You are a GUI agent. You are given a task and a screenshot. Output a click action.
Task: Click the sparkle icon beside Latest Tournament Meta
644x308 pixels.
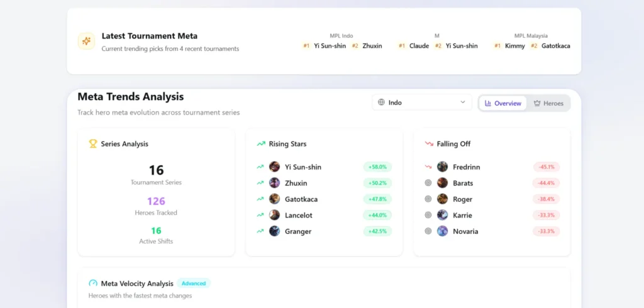coord(86,41)
